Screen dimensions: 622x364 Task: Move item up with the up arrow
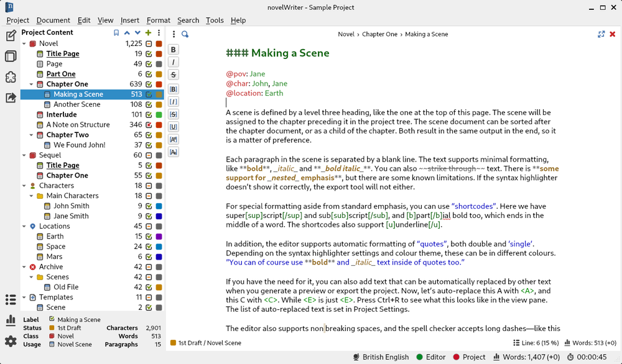[127, 32]
